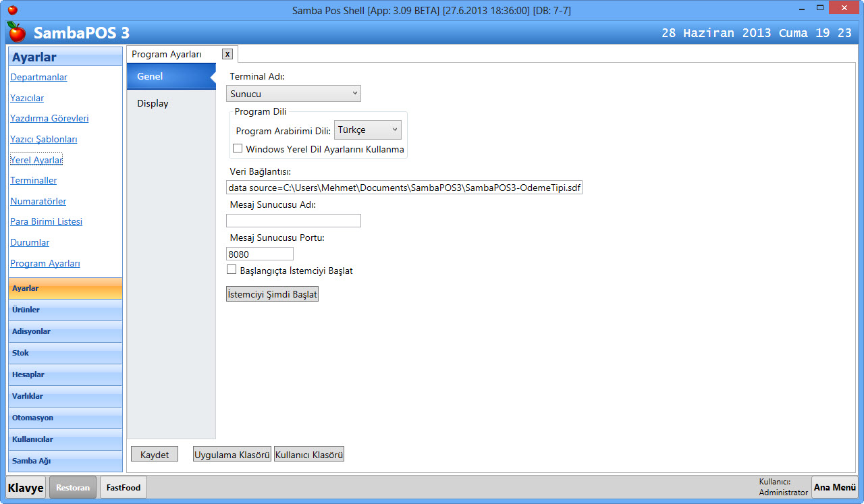Open Uygulama Klasörü folder
The image size is (864, 504).
232,455
